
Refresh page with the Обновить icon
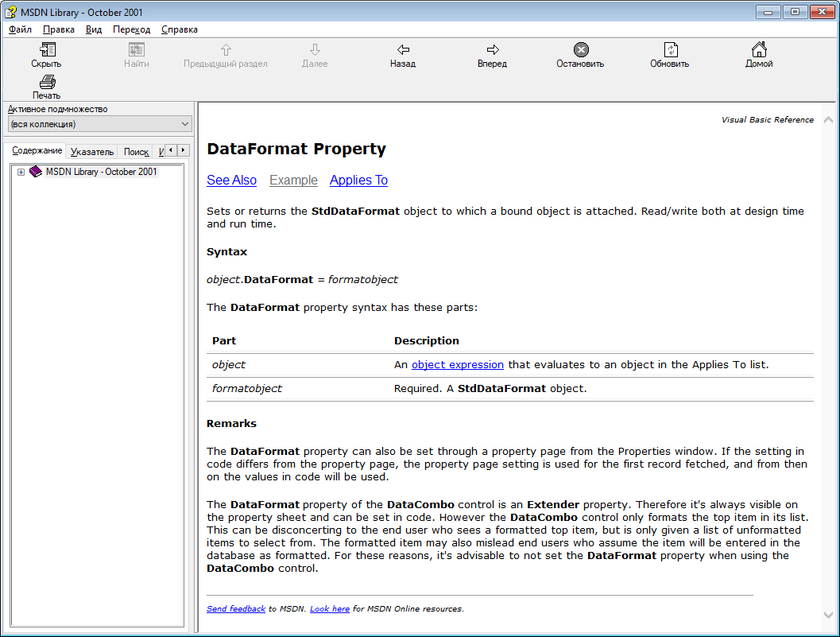671,50
